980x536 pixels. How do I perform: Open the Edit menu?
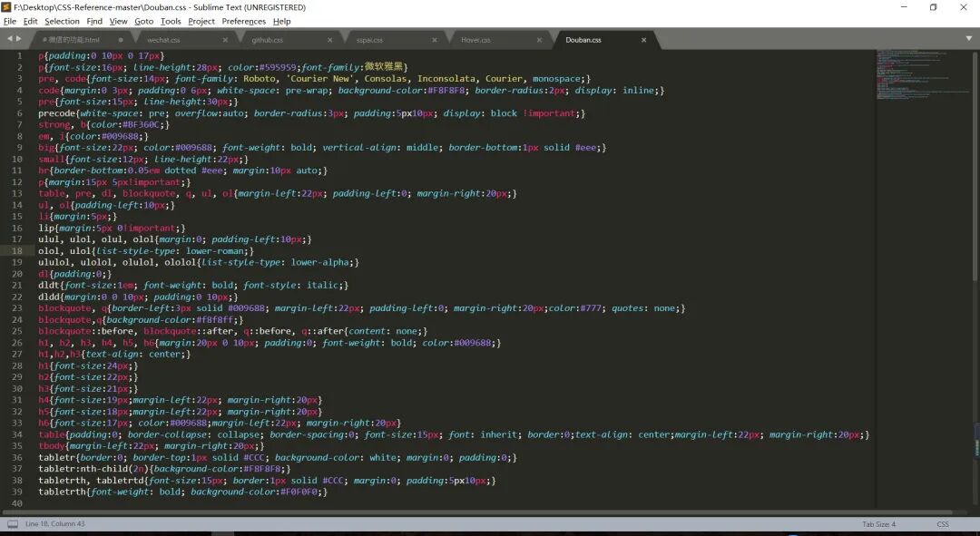point(30,21)
